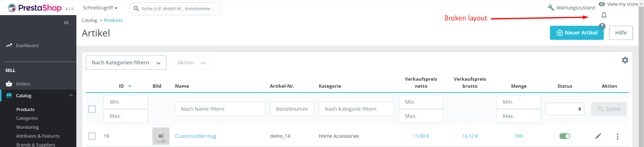The height and width of the screenshot is (147, 644).
Task: Click the Nach Name filtern field
Action: [220, 109]
